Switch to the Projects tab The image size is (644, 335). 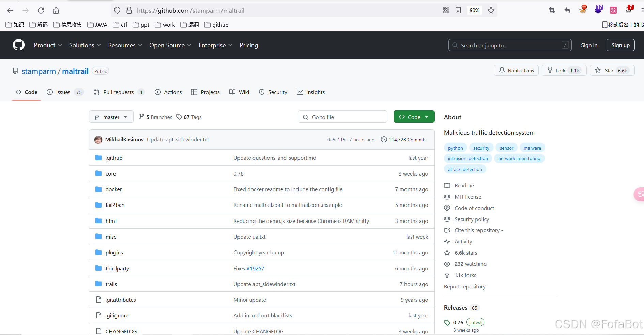(x=205, y=92)
